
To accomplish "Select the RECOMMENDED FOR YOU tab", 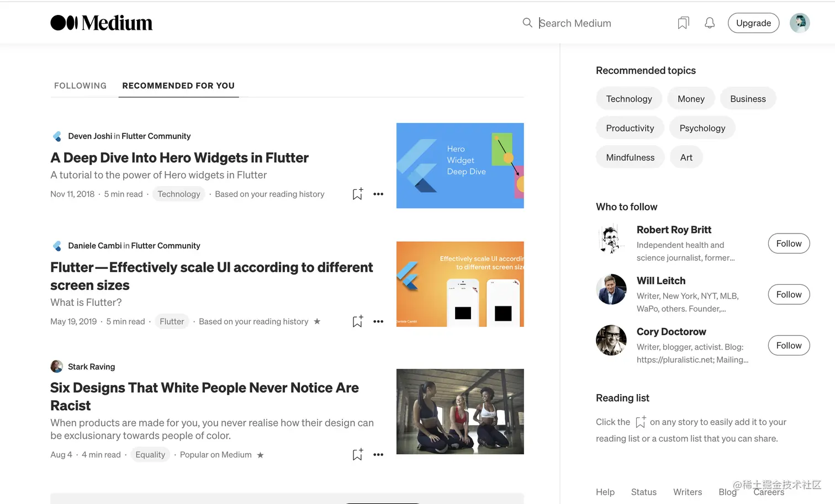I will 178,86.
